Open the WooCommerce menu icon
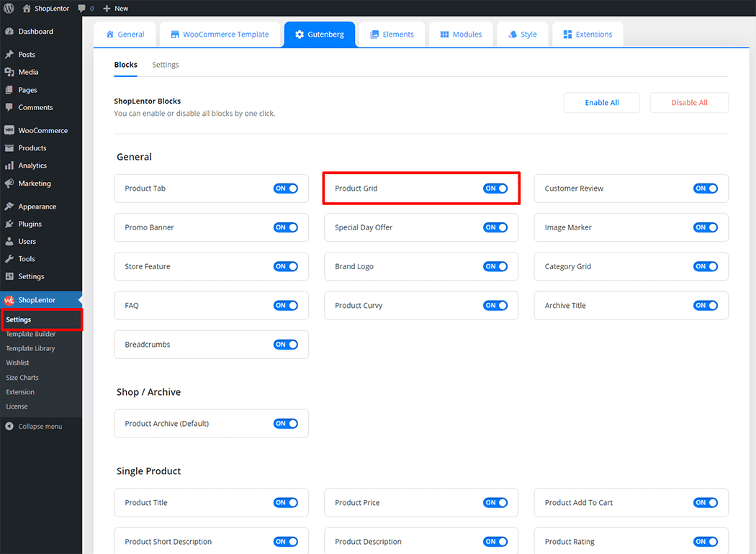The image size is (756, 554). (9, 130)
